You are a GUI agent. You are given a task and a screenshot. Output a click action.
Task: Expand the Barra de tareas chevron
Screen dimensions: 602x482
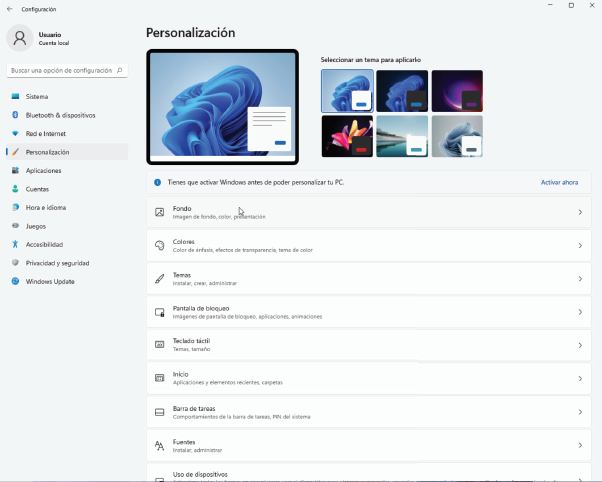580,412
